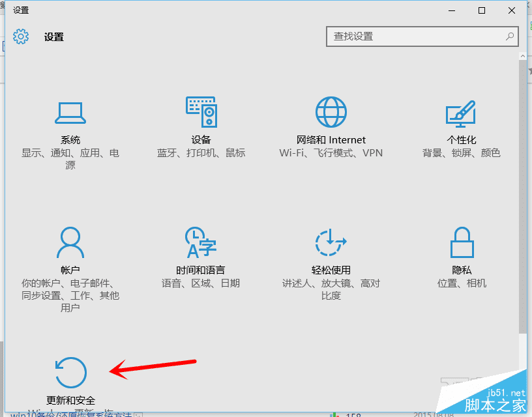Open the win10多系统还原重装系统方法 link
Screen dimensions: 532x417
tap(72, 413)
